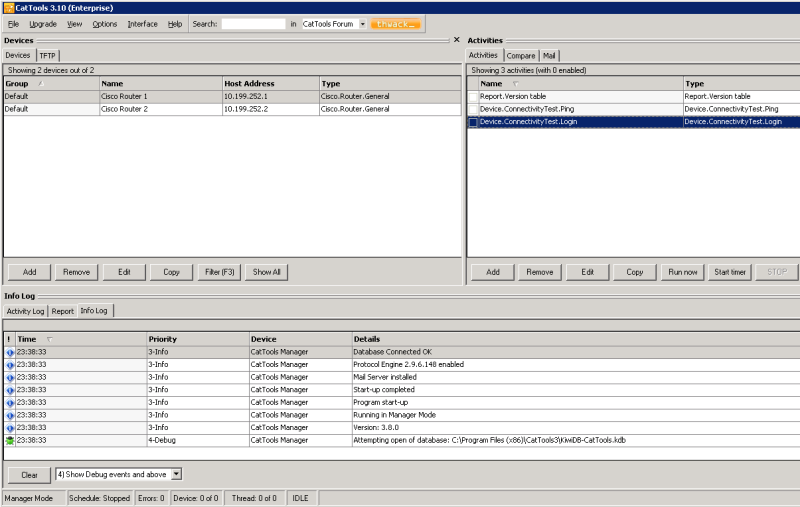Switch to the Compare tab
This screenshot has height=507, width=800.
pyautogui.click(x=521, y=56)
